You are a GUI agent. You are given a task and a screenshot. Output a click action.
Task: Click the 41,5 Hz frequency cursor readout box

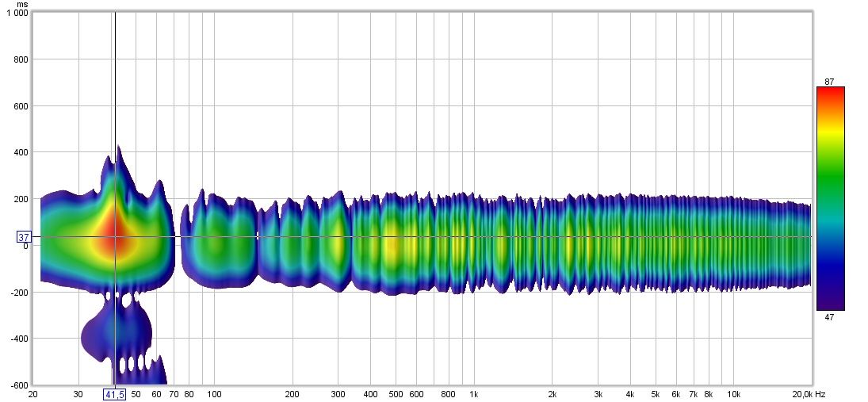(x=115, y=394)
